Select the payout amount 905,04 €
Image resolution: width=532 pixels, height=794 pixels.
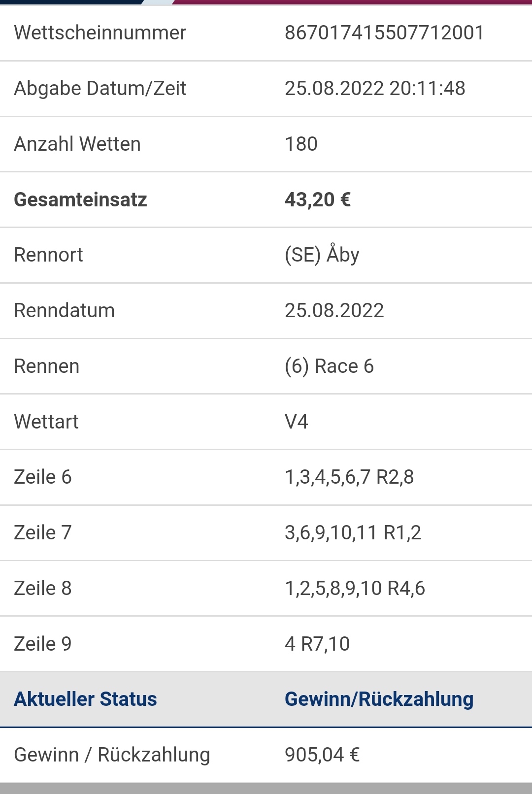tap(322, 755)
